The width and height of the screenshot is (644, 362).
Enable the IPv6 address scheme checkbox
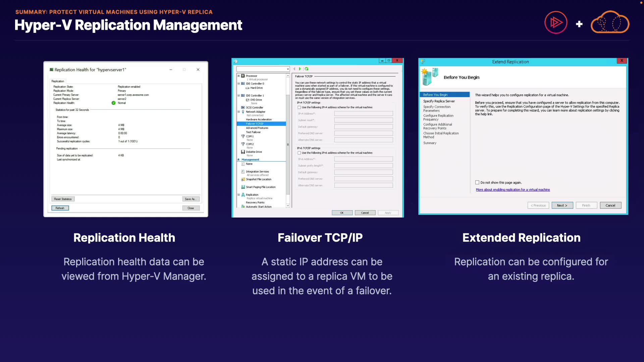pos(299,153)
